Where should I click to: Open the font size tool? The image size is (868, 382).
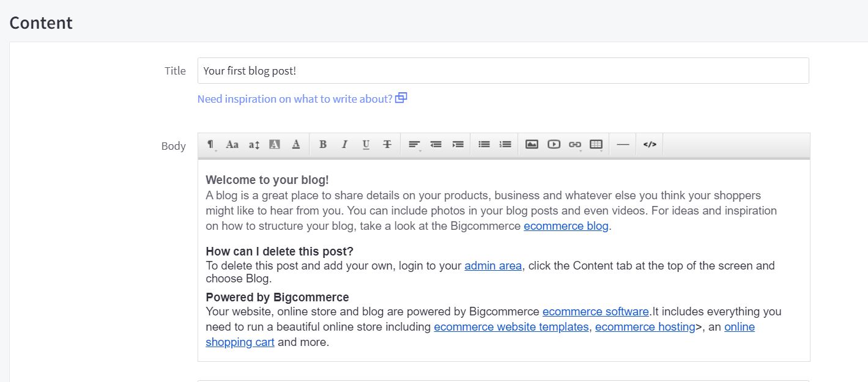(x=254, y=145)
